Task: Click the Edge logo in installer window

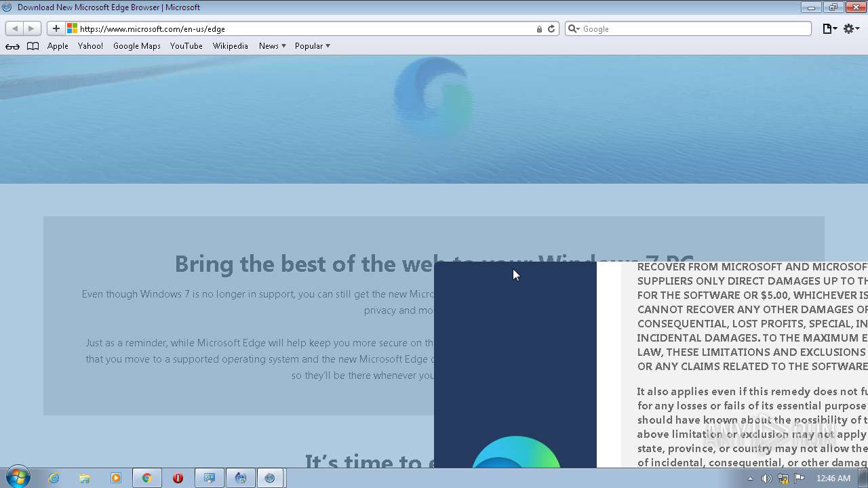Action: pyautogui.click(x=516, y=451)
